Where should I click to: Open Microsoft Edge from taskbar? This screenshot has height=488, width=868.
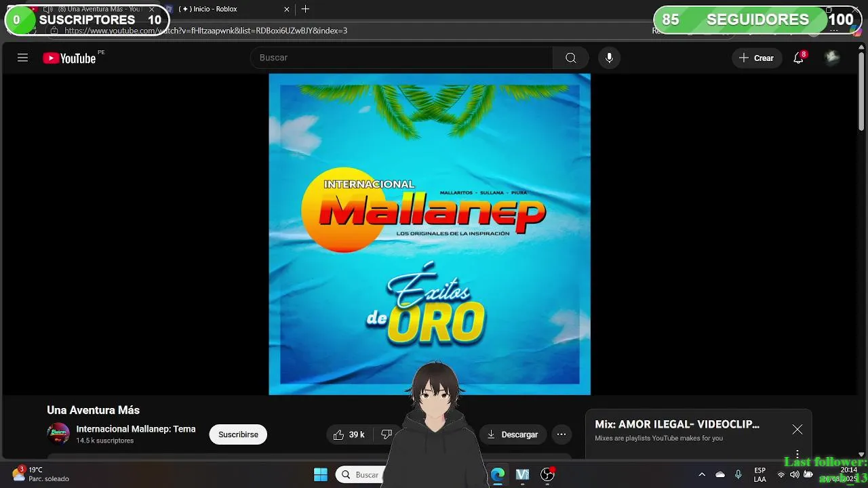coord(498,475)
